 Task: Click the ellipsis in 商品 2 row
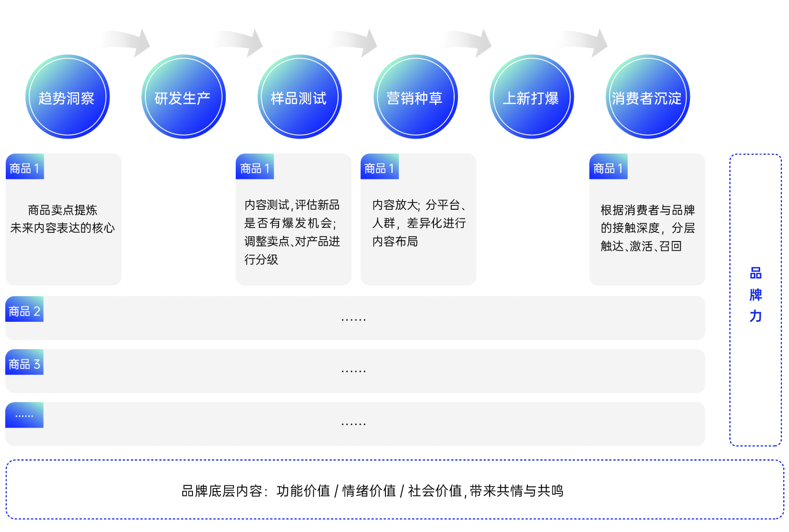(354, 318)
